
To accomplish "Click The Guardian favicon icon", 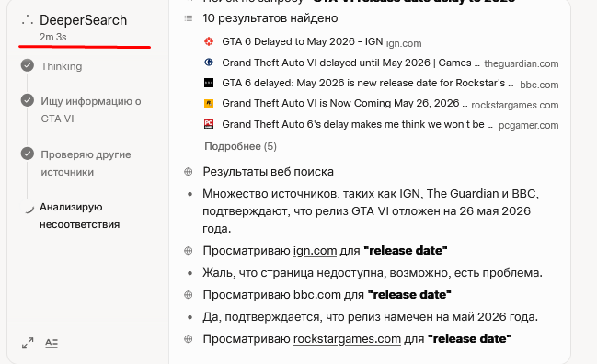I will click(x=209, y=63).
